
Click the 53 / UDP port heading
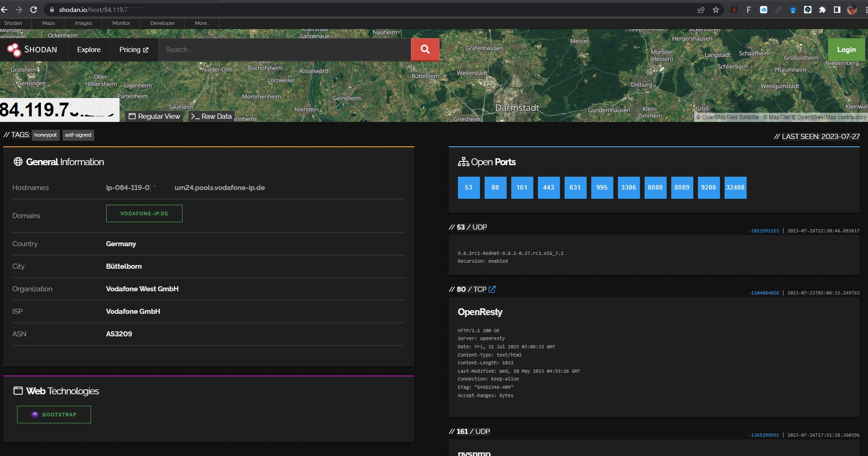468,227
